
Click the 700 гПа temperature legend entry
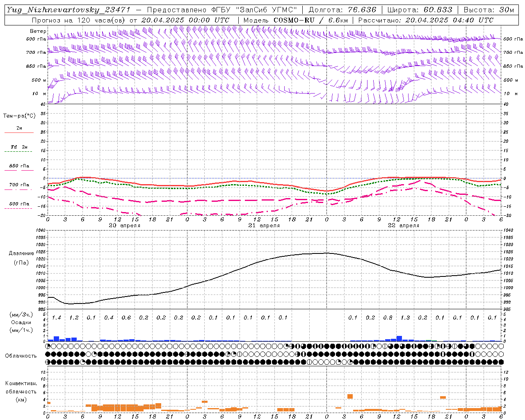[19, 186]
